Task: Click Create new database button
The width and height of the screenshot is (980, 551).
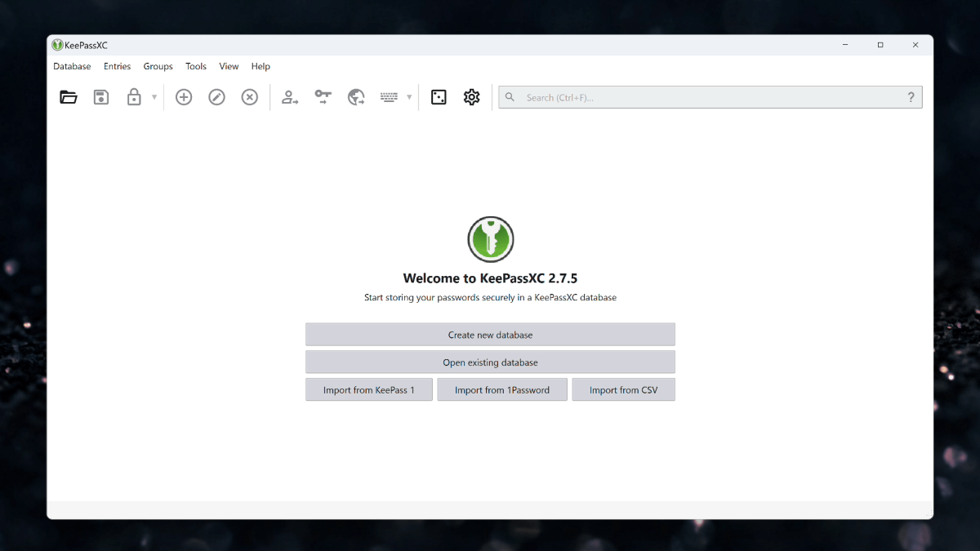Action: 490,335
